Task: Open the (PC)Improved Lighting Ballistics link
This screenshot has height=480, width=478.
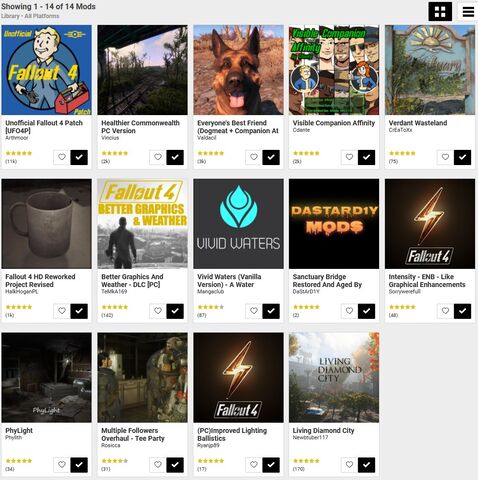Action: (232, 434)
